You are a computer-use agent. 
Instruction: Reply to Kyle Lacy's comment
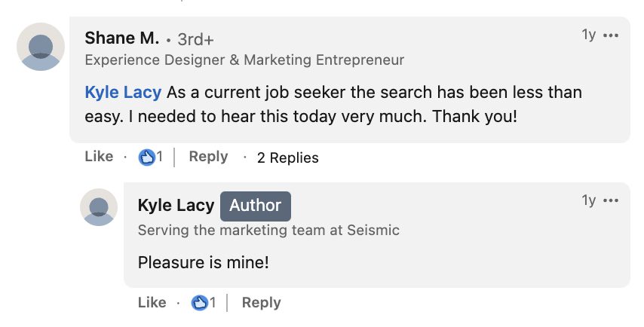pyautogui.click(x=261, y=303)
